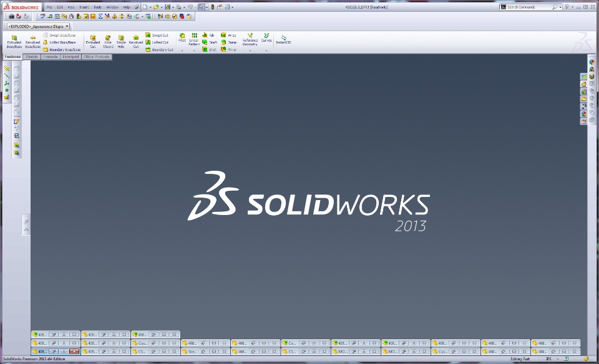Click the Rebuild traffic light icon
The width and height of the screenshot is (599, 364).
(x=212, y=7)
